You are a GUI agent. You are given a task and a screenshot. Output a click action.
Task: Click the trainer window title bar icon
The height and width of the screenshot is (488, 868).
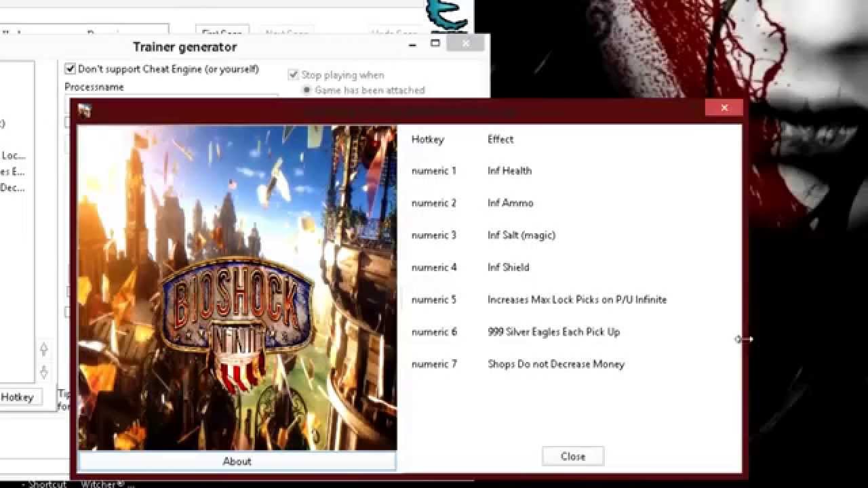coord(85,110)
